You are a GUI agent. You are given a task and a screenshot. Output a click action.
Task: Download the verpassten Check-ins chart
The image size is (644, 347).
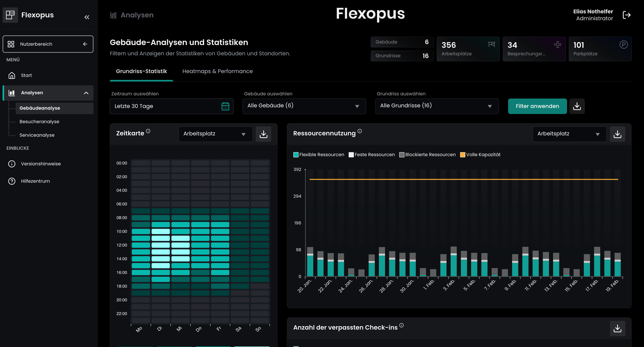tap(617, 328)
